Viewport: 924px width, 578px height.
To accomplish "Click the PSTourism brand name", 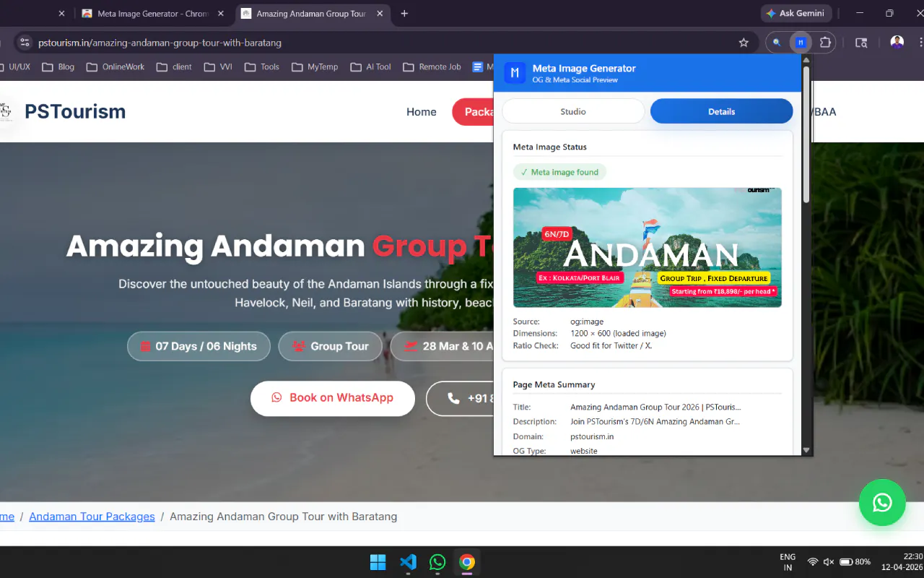I will [x=75, y=111].
